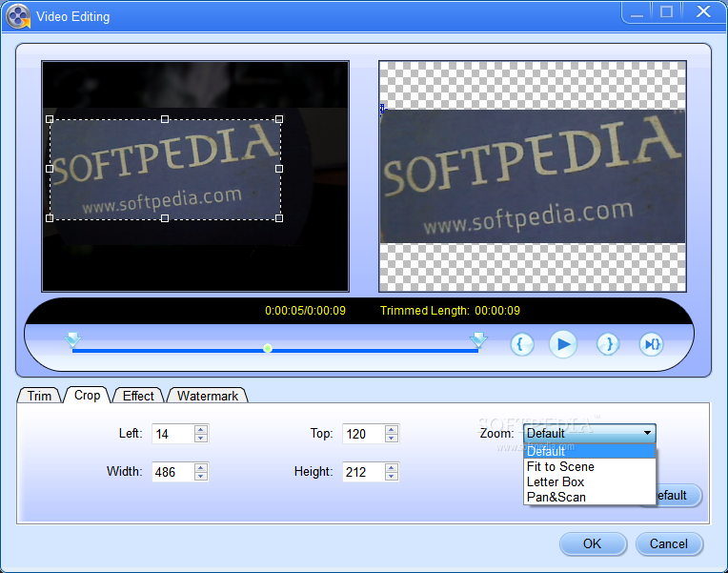The width and height of the screenshot is (728, 573).
Task: Click the Left value input field
Action: [x=172, y=434]
